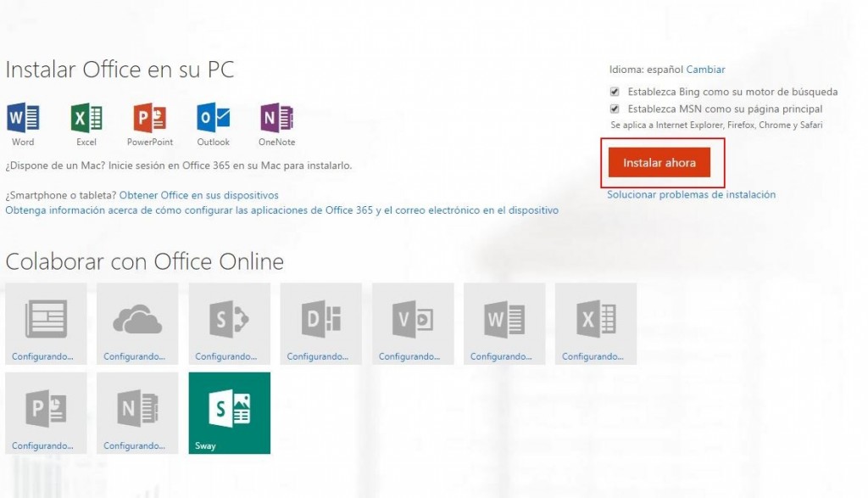Image resolution: width=868 pixels, height=498 pixels.
Task: Click the blue Outlook app icon
Action: 213,117
